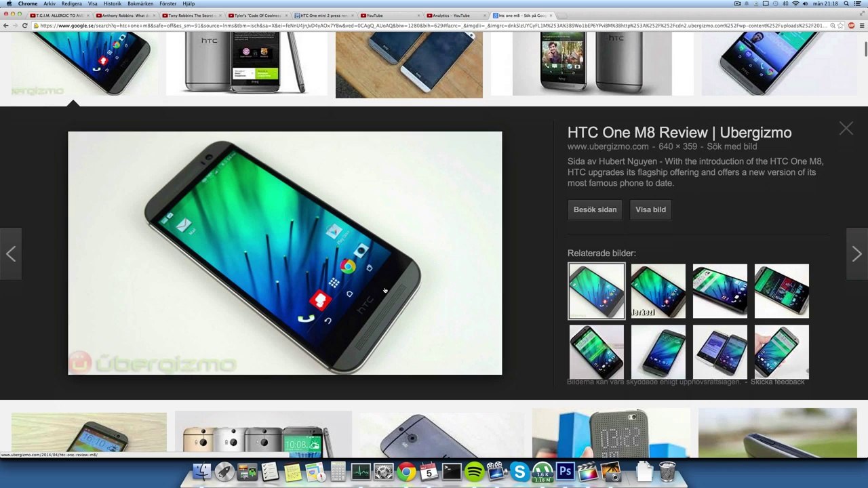Open the Chrome menu in the menu bar

pyautogui.click(x=28, y=4)
